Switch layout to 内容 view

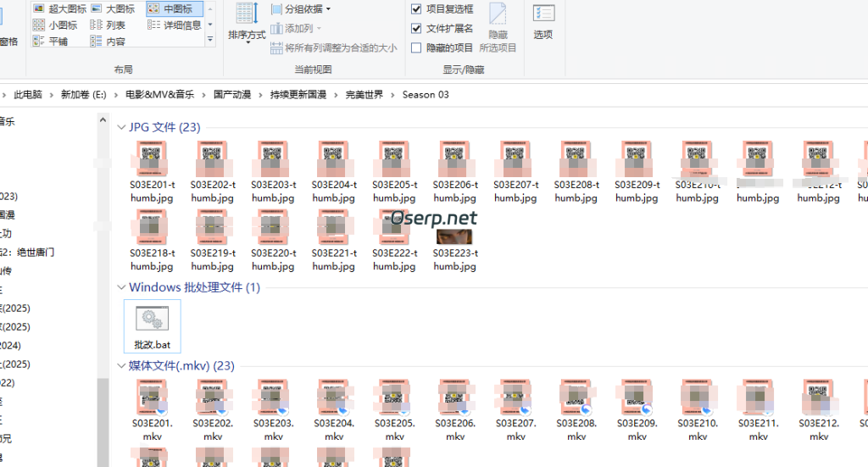tap(108, 41)
